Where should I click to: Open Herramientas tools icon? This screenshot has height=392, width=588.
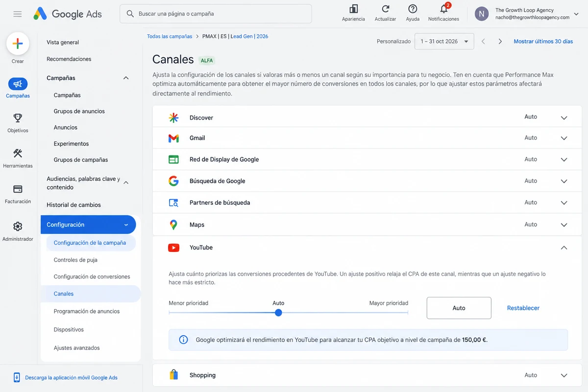18,153
